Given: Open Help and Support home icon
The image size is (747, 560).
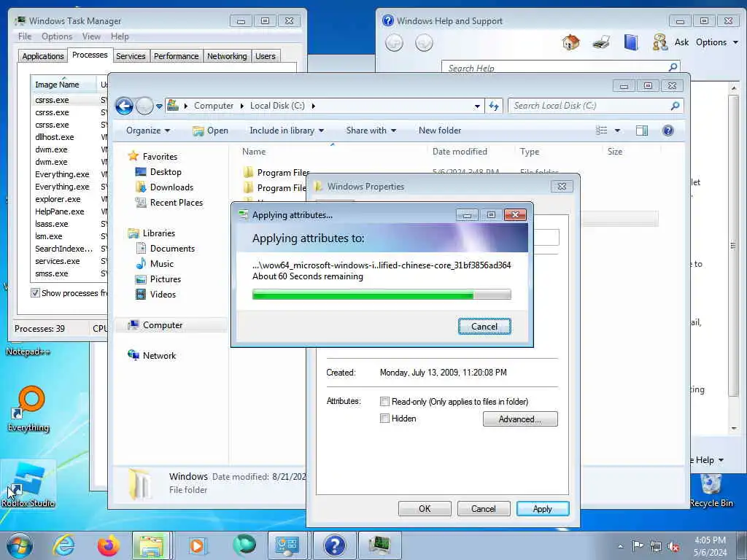Looking at the screenshot, I should click(x=570, y=42).
